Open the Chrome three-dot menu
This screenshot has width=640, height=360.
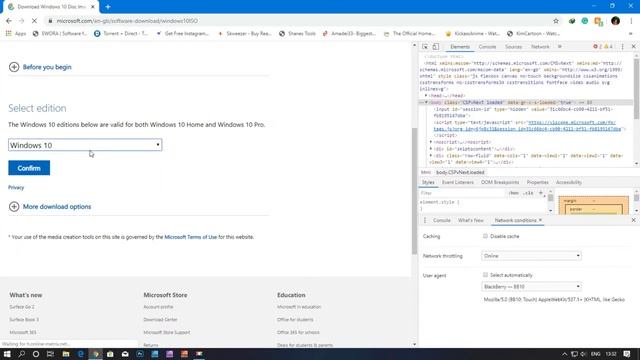631,21
